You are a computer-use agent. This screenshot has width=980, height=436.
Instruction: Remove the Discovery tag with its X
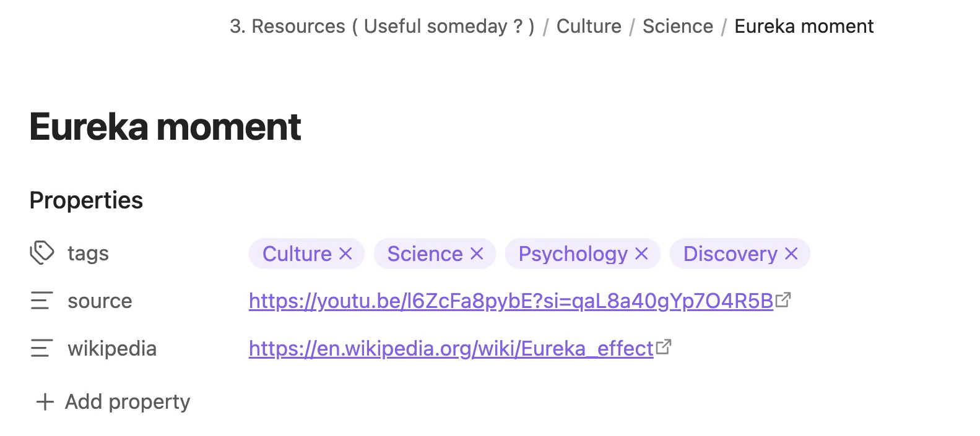(791, 254)
